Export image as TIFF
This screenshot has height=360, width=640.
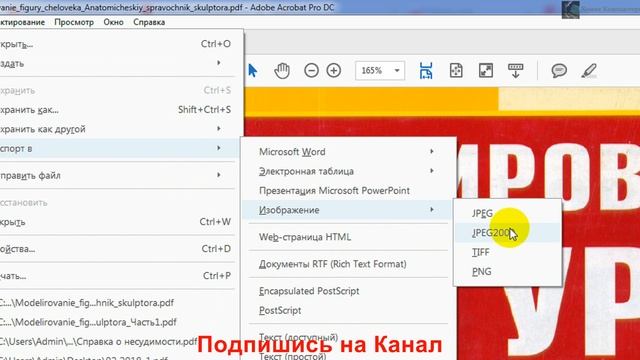[507, 252]
